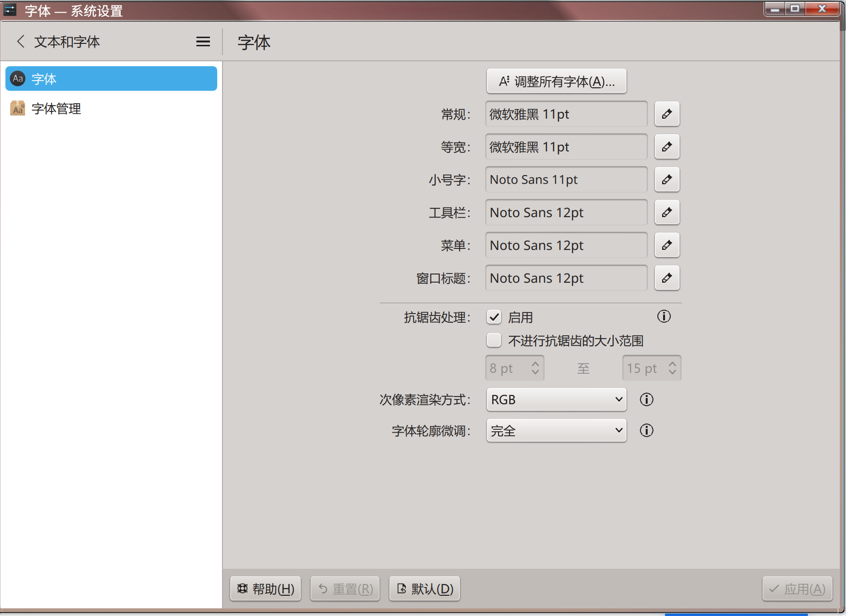Click the 常规 font field 微软雅黑 11pt
This screenshot has width=846, height=616.
567,114
